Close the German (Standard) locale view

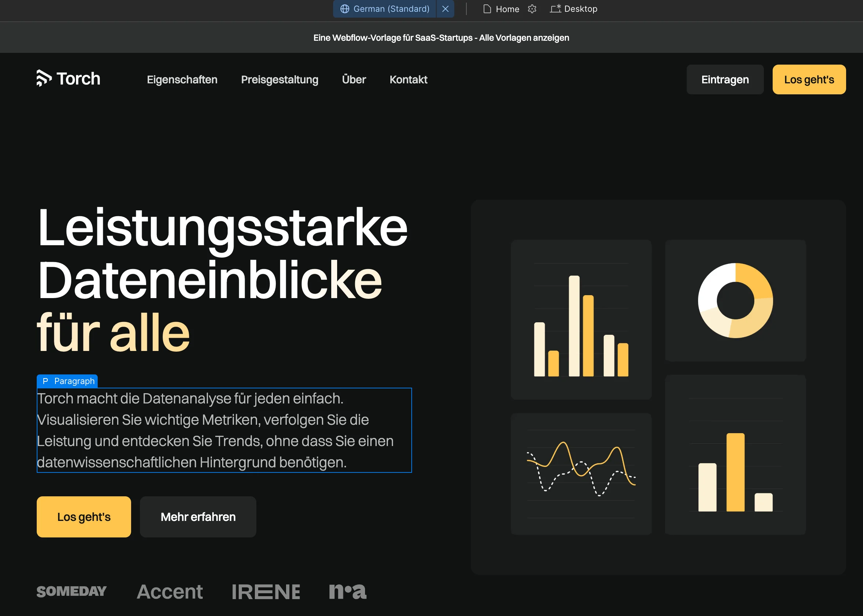point(445,9)
